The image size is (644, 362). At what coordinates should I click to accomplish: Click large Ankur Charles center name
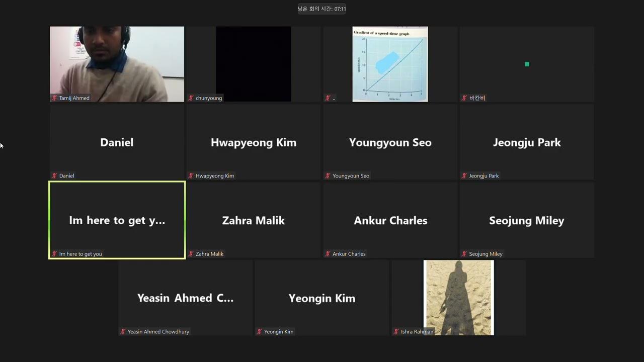coord(390,220)
